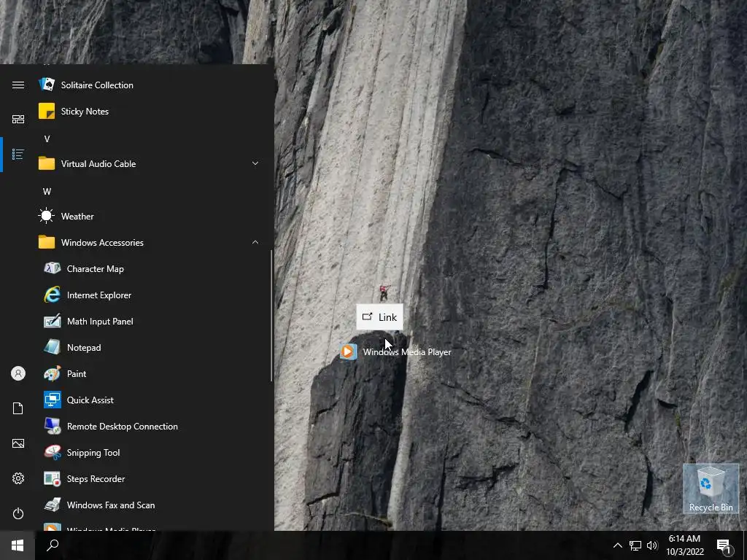Viewport: 747px width, 560px height.
Task: Open Solitaire Collection app icon
Action: click(47, 85)
